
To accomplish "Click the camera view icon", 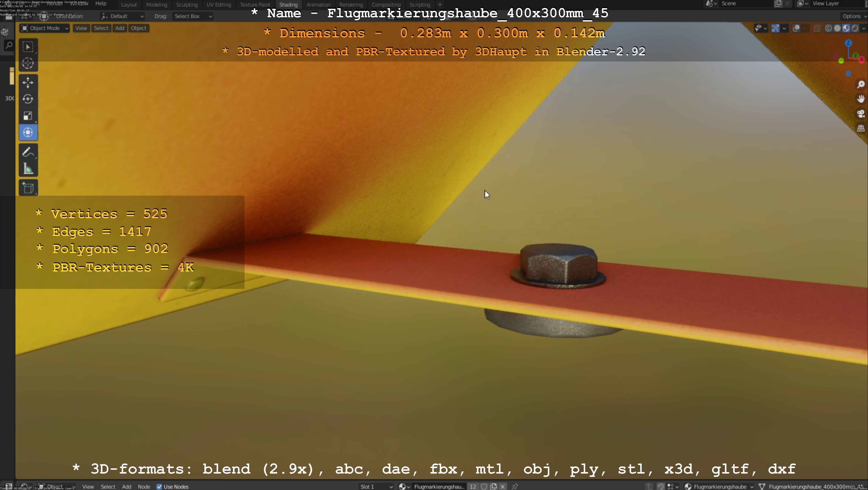I will 861,114.
